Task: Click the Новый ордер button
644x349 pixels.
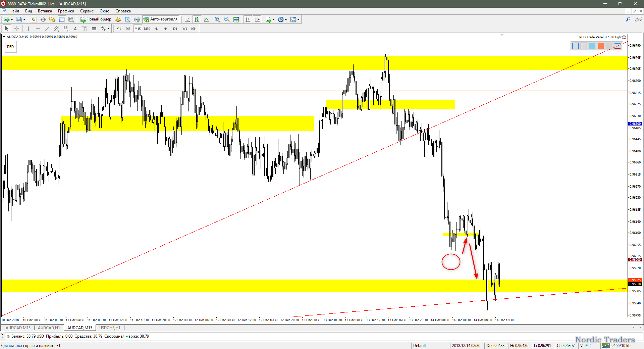Action: pos(96,19)
